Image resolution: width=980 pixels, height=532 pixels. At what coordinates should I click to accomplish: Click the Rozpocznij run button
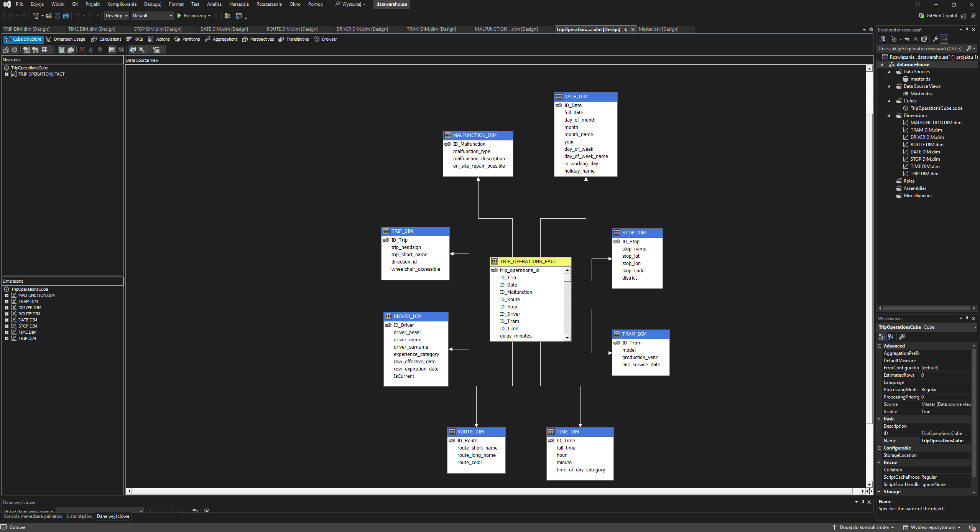coord(194,16)
